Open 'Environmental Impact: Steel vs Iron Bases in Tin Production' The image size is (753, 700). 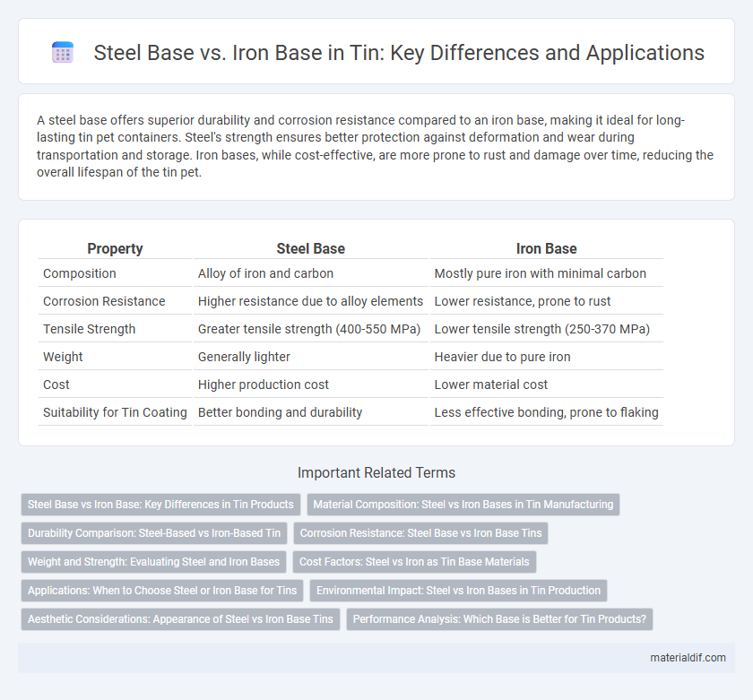click(458, 591)
